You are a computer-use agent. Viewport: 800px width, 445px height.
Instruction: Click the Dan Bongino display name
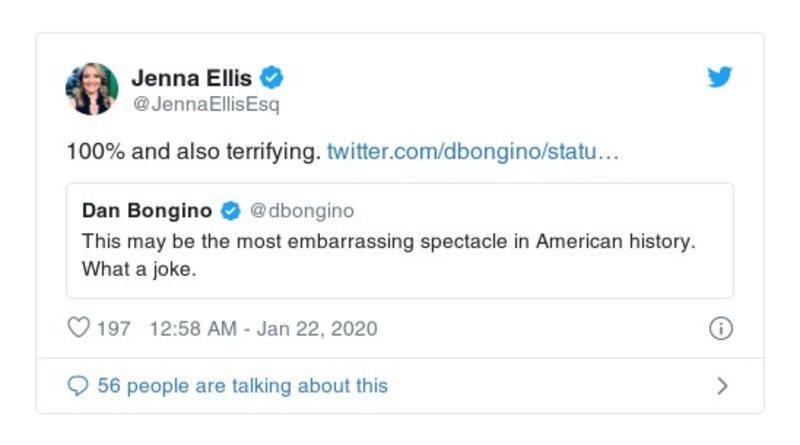147,211
